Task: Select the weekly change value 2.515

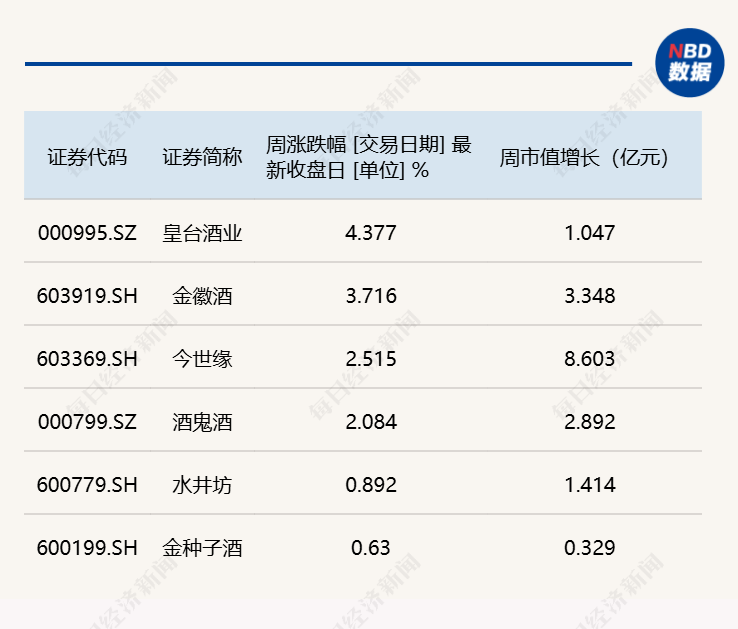Action: (x=371, y=359)
